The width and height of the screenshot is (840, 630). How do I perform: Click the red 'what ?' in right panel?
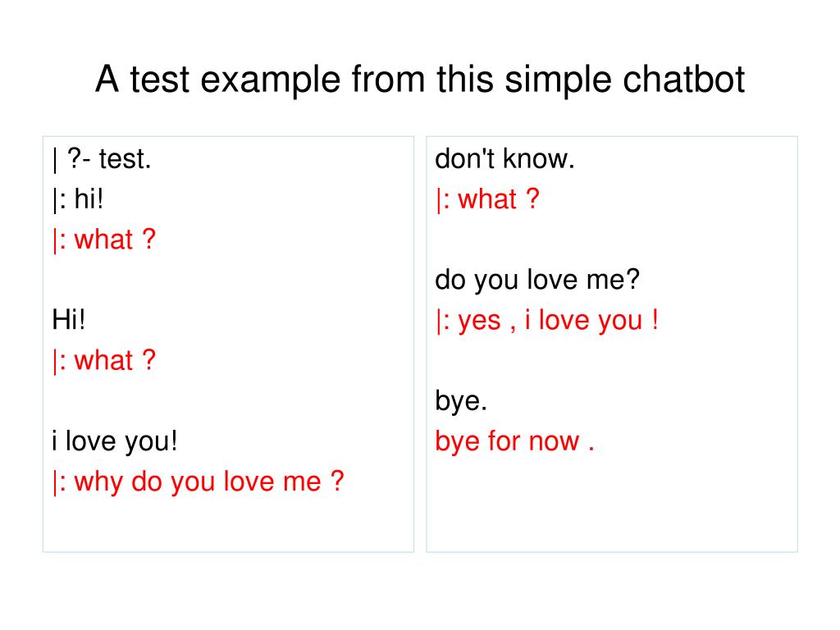pos(487,199)
